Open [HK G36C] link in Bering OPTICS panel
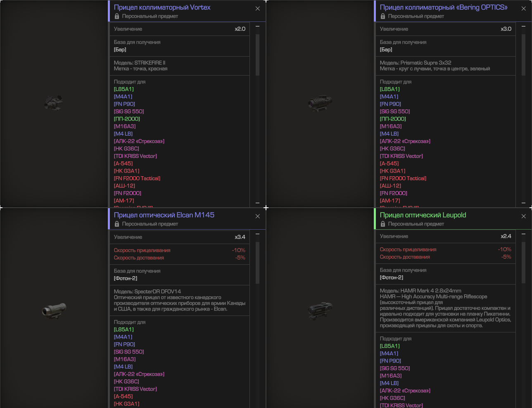The width and height of the screenshot is (532, 408). click(392, 149)
